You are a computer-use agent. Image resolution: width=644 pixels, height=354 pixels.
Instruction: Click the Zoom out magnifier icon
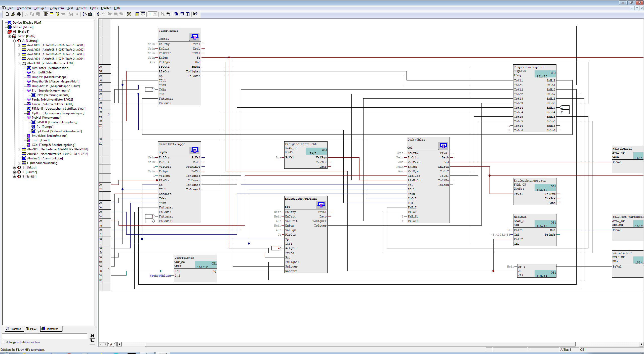(168, 14)
